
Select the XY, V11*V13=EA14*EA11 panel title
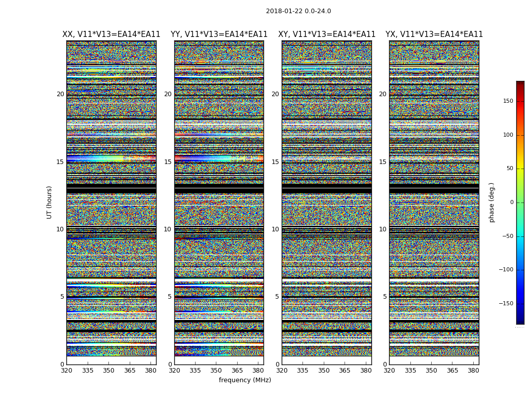coord(327,34)
